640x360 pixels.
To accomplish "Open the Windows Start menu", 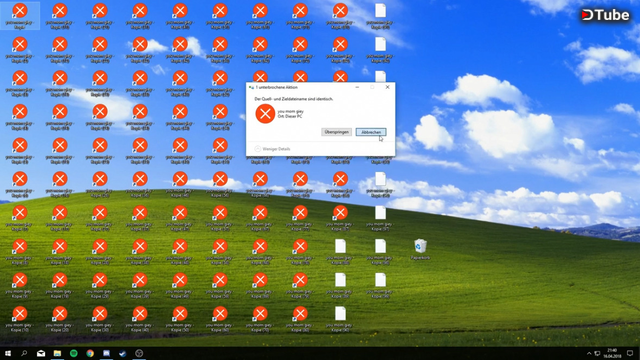I will click(8, 353).
